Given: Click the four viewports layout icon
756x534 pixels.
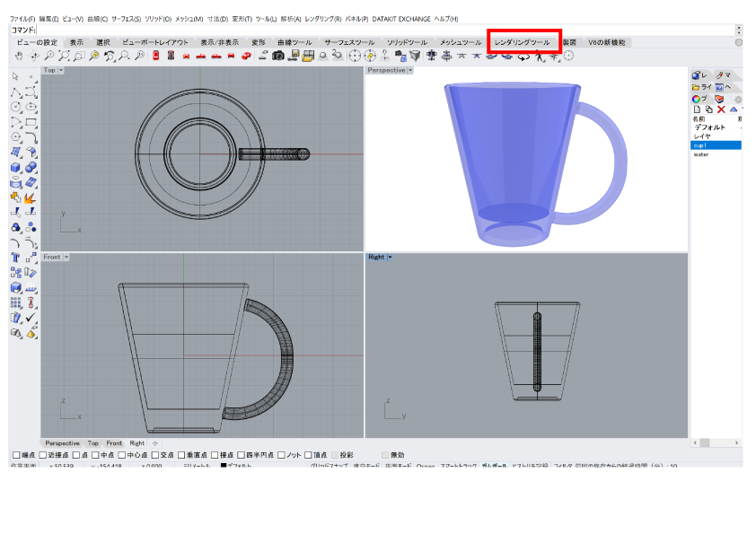Looking at the screenshot, I should pyautogui.click(x=308, y=56).
